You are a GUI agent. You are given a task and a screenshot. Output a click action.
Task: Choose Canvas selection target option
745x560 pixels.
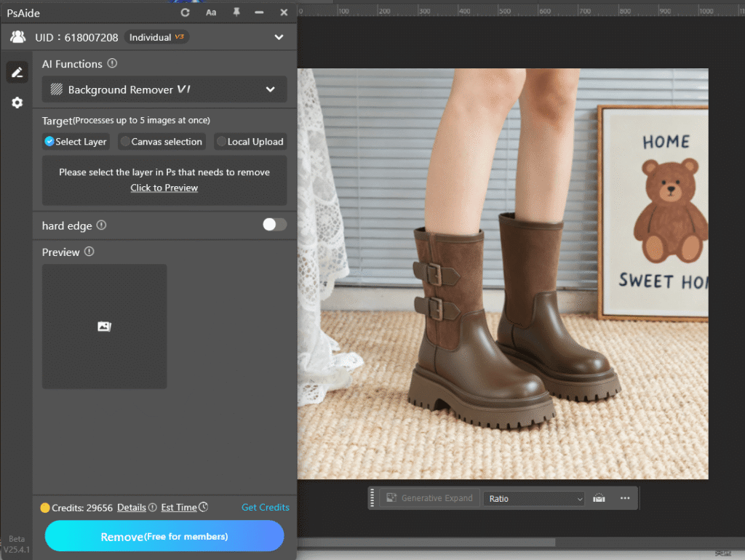[x=161, y=142]
